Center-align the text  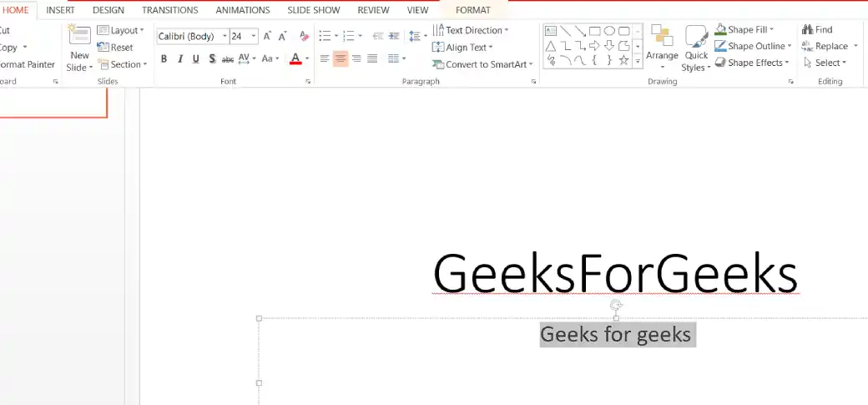coord(341,58)
